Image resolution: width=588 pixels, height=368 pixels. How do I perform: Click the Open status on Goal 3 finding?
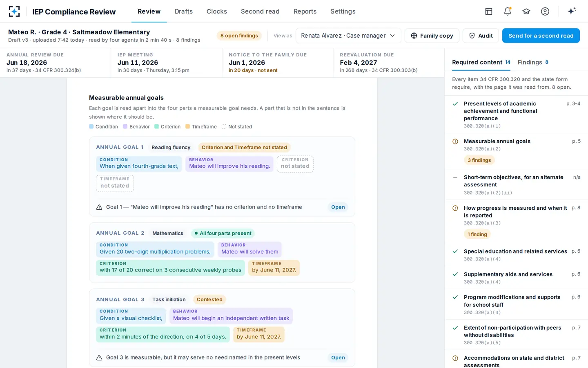click(338, 358)
